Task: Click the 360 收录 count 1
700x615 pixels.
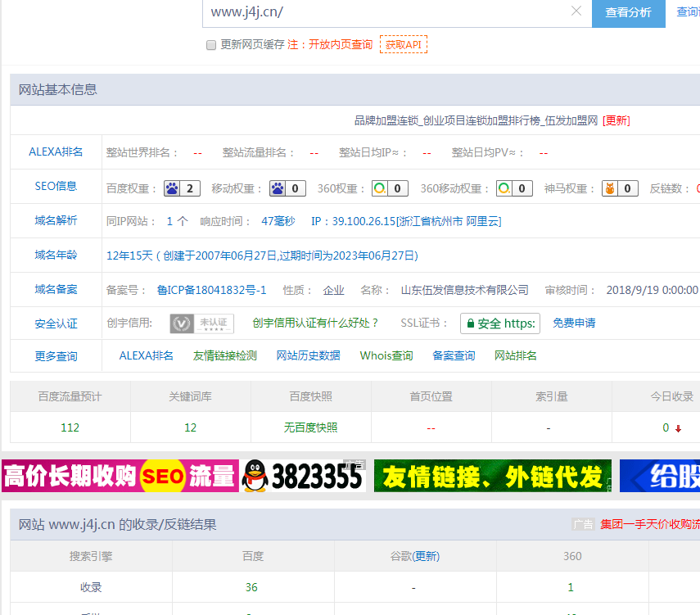Action: coord(570,587)
